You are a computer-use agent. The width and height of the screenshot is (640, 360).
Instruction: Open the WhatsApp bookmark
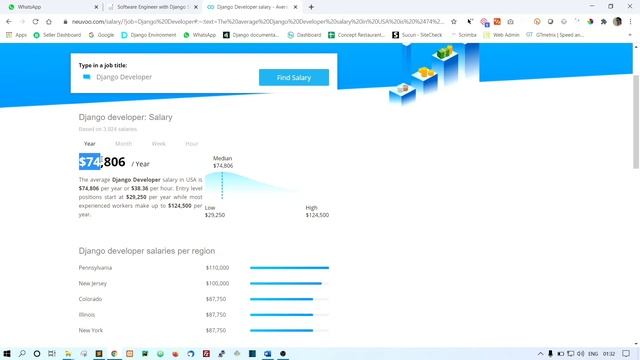(200, 35)
